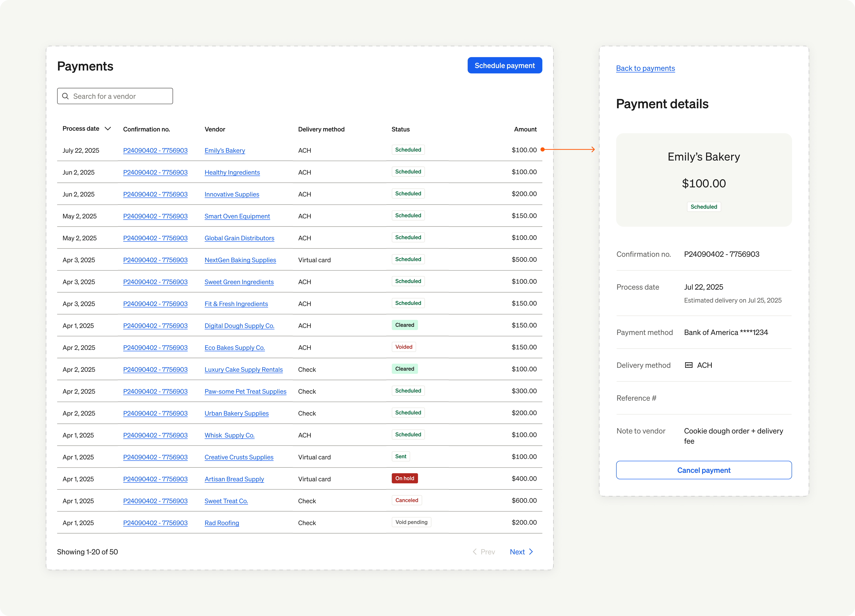The height and width of the screenshot is (616, 855).
Task: Open Rad Roofing vendor link
Action: point(222,523)
